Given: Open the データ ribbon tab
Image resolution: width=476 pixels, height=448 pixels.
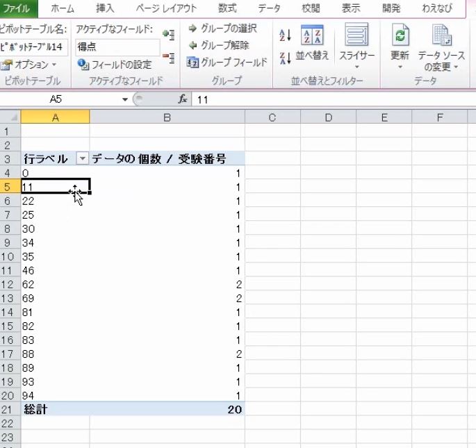Looking at the screenshot, I should 269,8.
